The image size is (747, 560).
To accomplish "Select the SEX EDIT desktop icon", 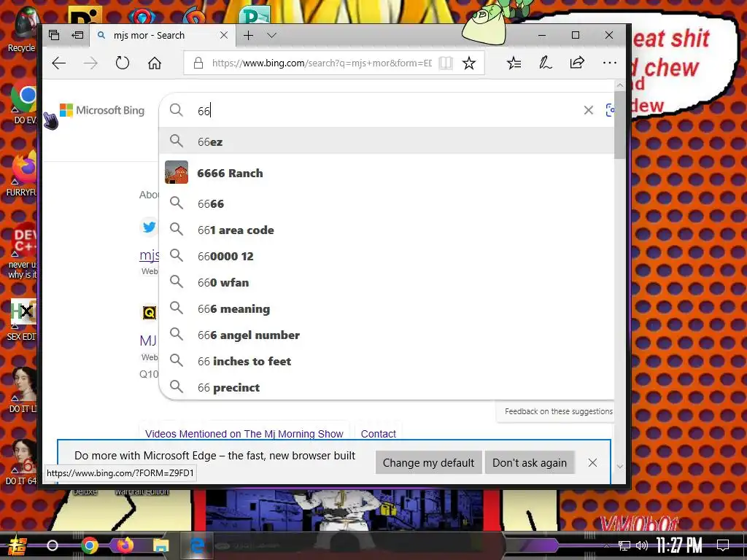I will tap(23, 320).
